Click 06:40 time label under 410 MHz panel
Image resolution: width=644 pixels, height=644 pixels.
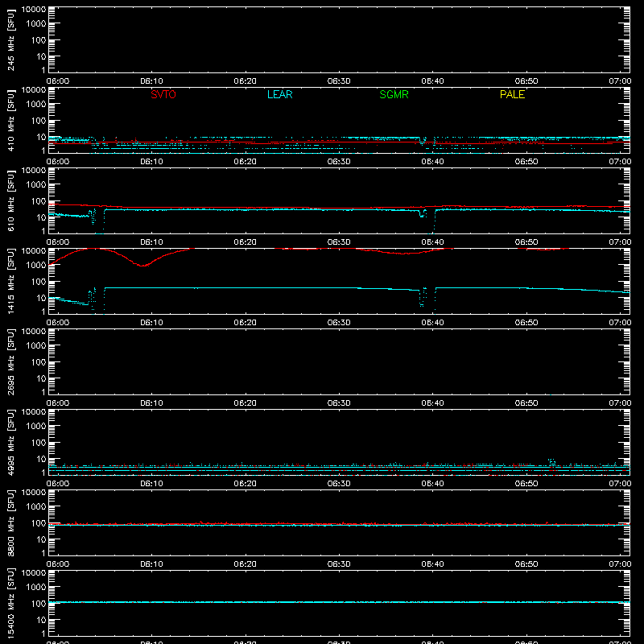[x=432, y=162]
